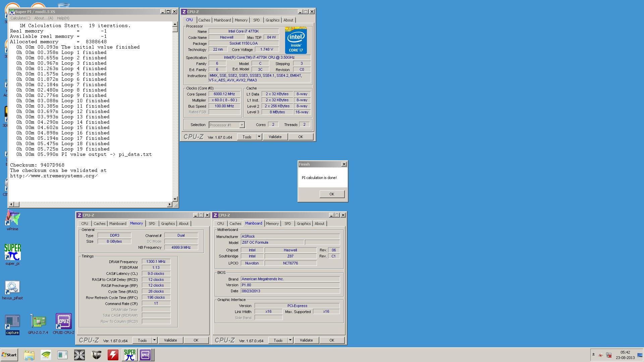This screenshot has height=362, width=644.
Task: Click Super PI title bar icon
Action: click(x=12, y=11)
